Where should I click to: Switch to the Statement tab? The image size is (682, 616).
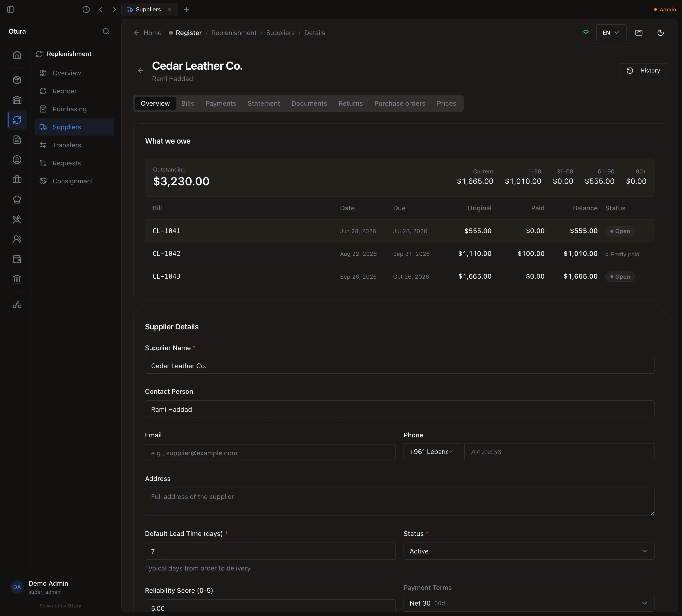click(x=264, y=103)
